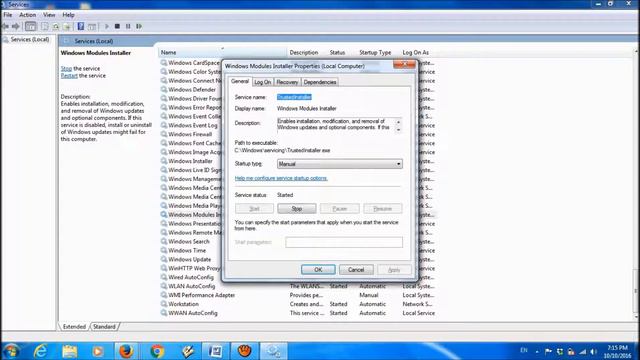Switch to the Standard view tab

[104, 327]
